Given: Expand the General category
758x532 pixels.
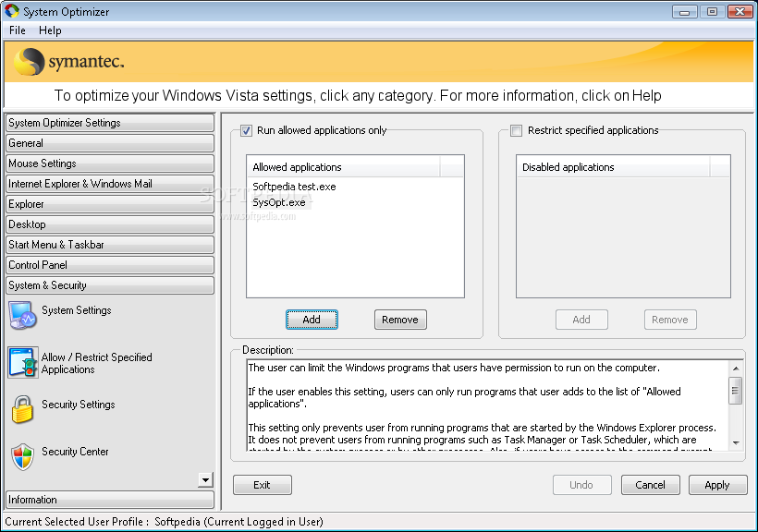Looking at the screenshot, I should [110, 143].
